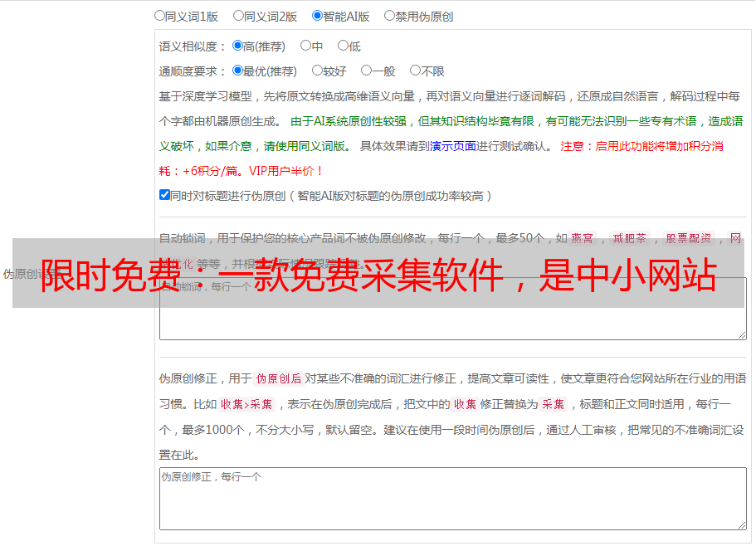The height and width of the screenshot is (546, 756).
Task: Grab the 自动锁词 textarea resize handle
Action: point(742,335)
